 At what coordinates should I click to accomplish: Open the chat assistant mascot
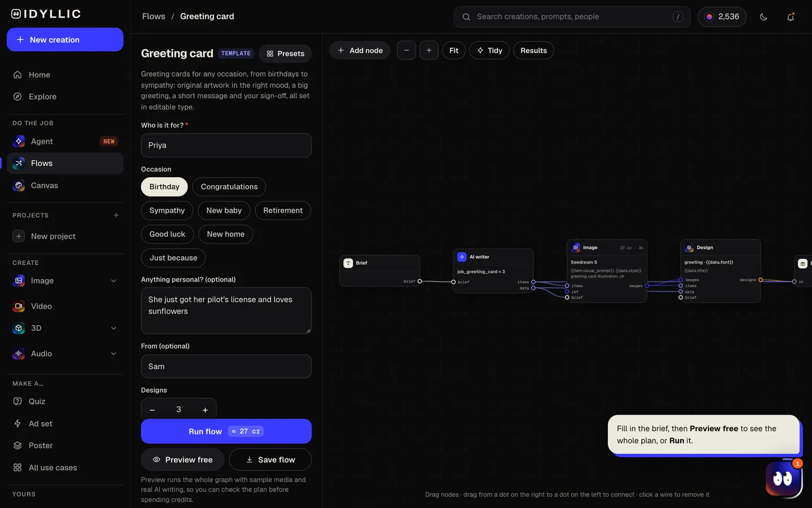(x=783, y=479)
